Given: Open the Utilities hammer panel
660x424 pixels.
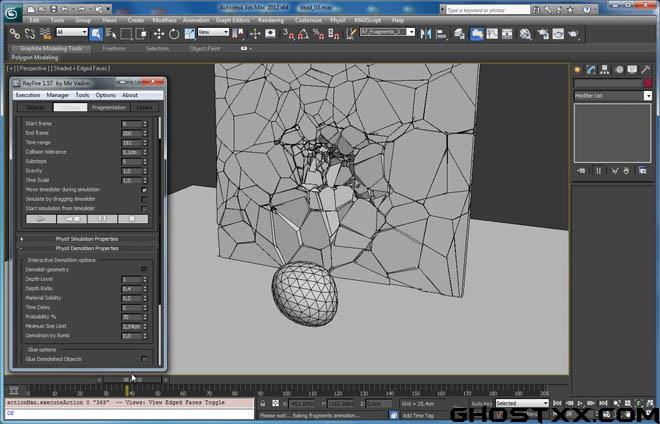Looking at the screenshot, I should (645, 70).
